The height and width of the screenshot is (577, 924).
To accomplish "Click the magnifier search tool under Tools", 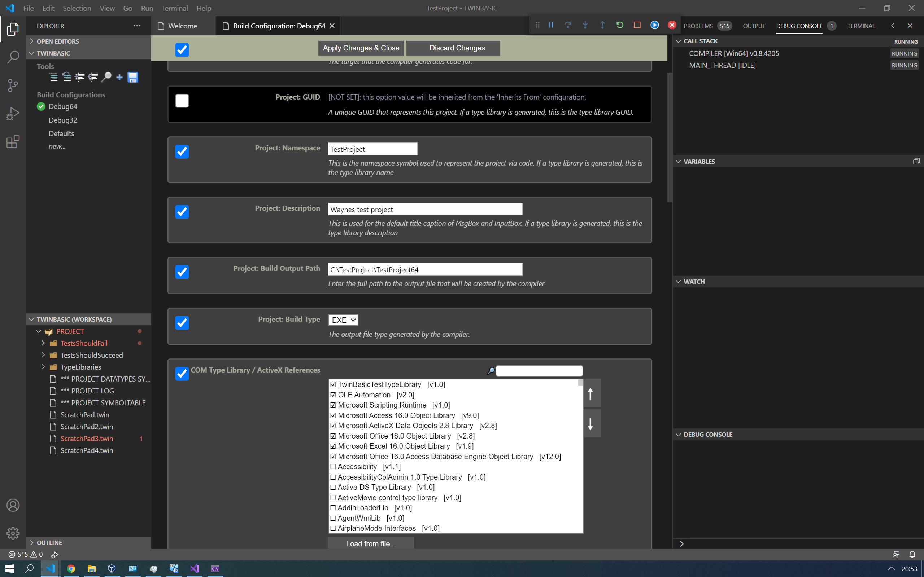I will [x=106, y=77].
